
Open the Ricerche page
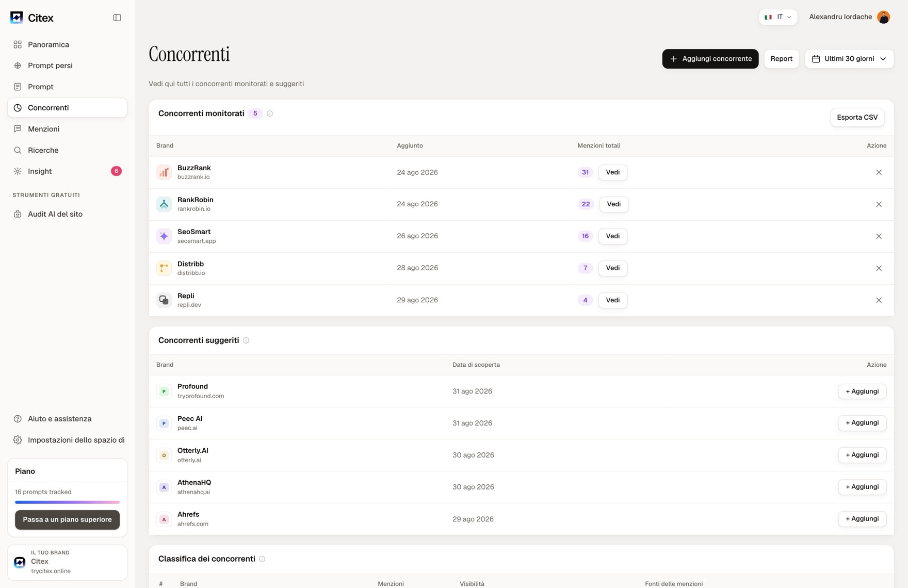click(67, 150)
